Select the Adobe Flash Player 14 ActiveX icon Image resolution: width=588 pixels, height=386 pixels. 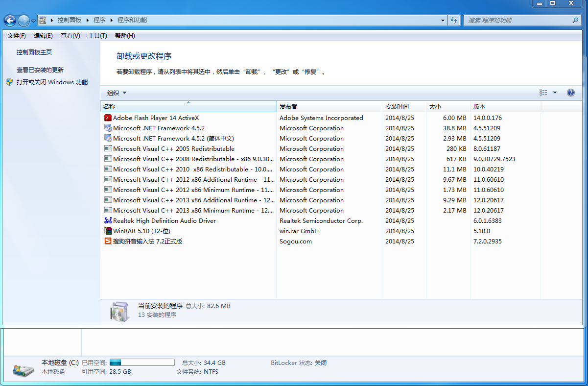click(108, 118)
